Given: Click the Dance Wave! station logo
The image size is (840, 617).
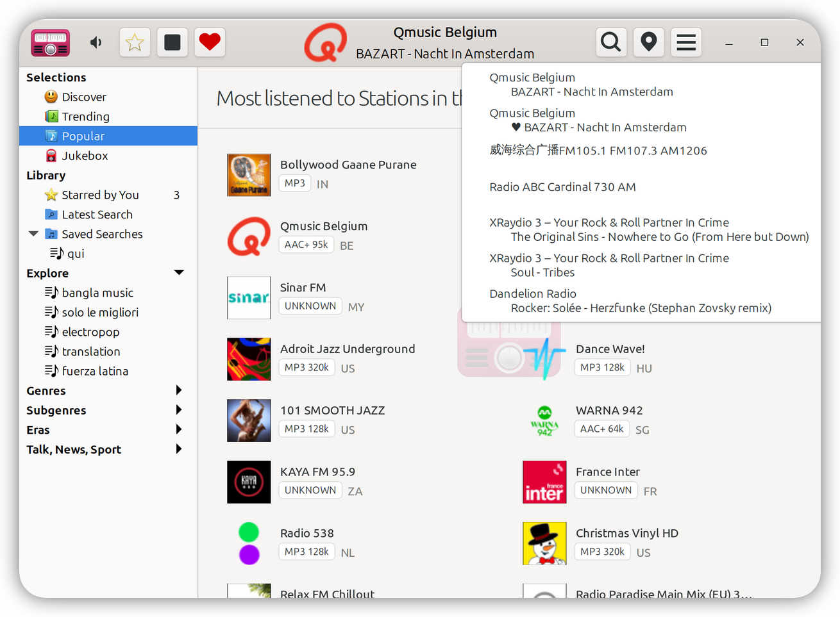Looking at the screenshot, I should coord(544,359).
